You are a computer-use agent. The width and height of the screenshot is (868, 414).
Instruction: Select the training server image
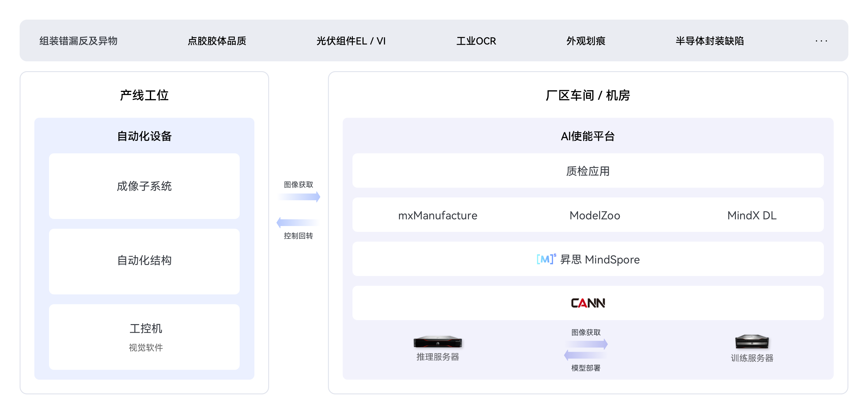[x=752, y=342]
